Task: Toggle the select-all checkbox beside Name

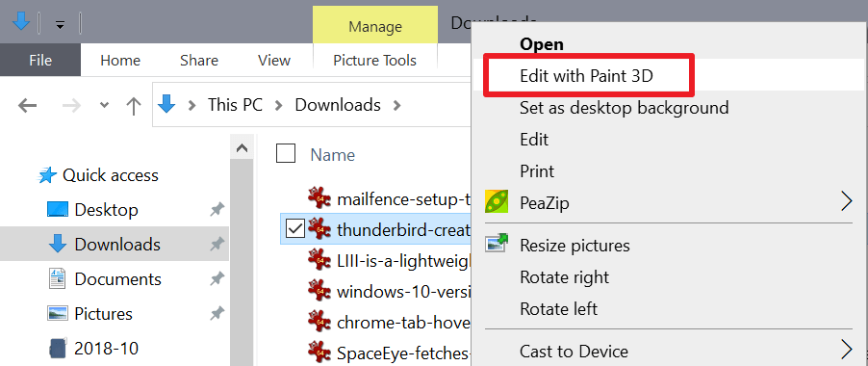Action: 286,153
